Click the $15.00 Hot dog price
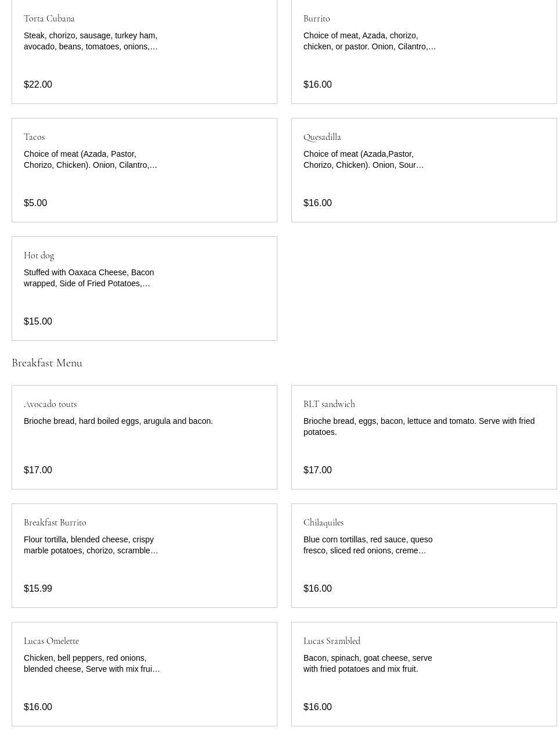Image resolution: width=560 pixels, height=738 pixels. [x=38, y=322]
